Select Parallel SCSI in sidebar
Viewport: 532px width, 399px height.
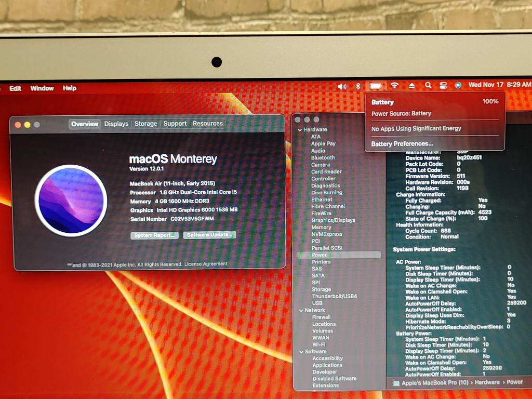tap(327, 248)
